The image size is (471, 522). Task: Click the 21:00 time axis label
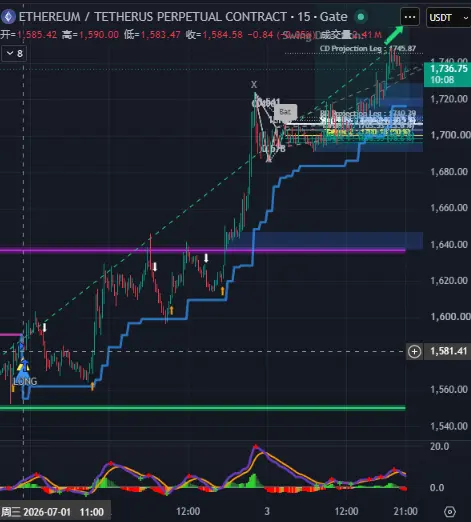click(405, 511)
